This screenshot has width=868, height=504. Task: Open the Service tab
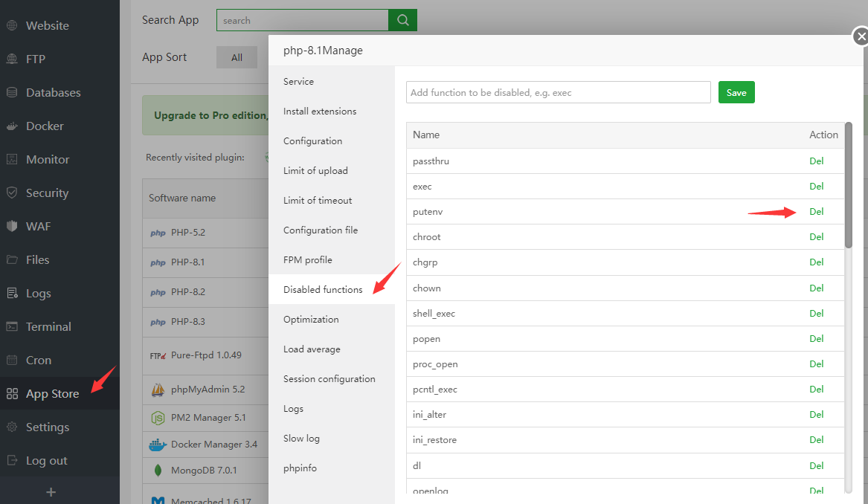(332, 81)
